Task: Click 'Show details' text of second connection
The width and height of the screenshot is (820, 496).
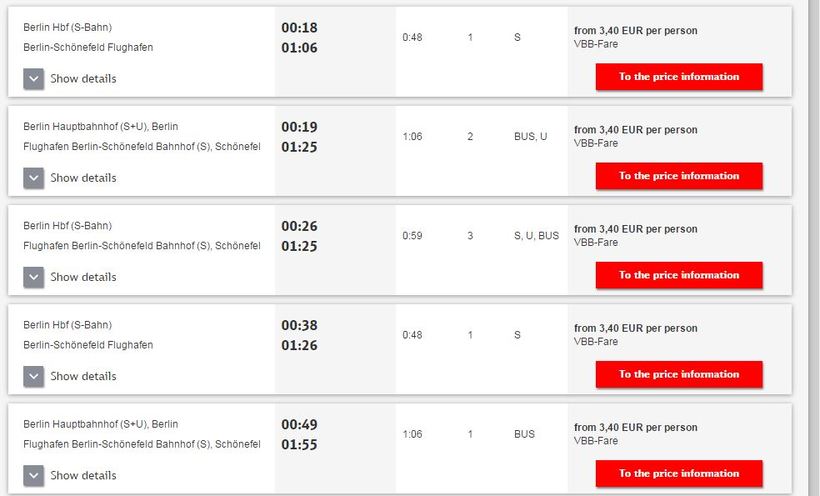Action: pyautogui.click(x=83, y=178)
